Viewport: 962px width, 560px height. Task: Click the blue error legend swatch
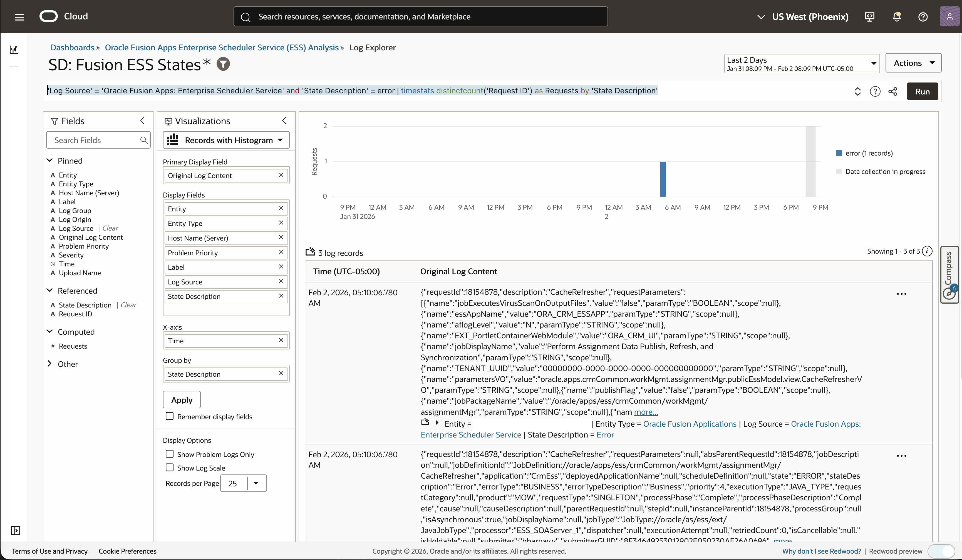(x=839, y=153)
